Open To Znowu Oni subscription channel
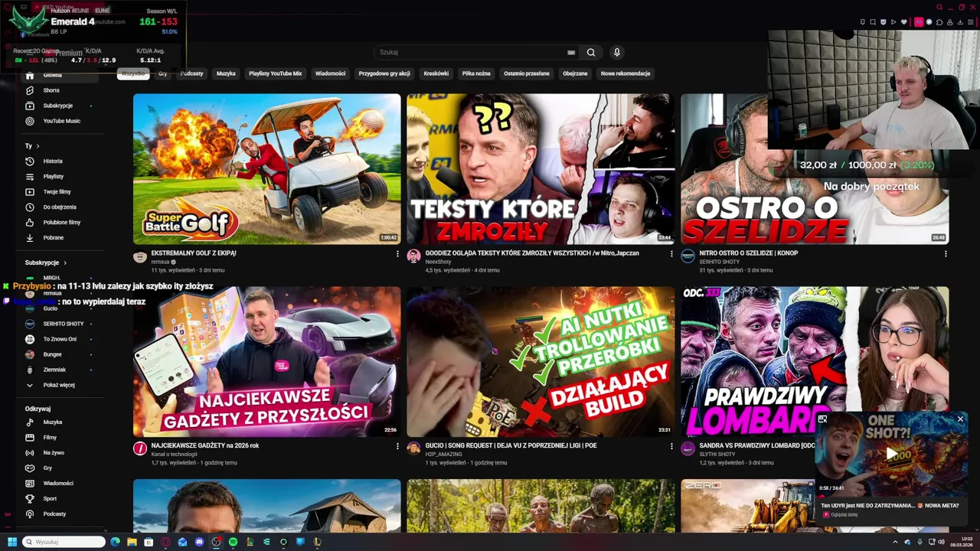This screenshot has width=980, height=551. (x=60, y=339)
